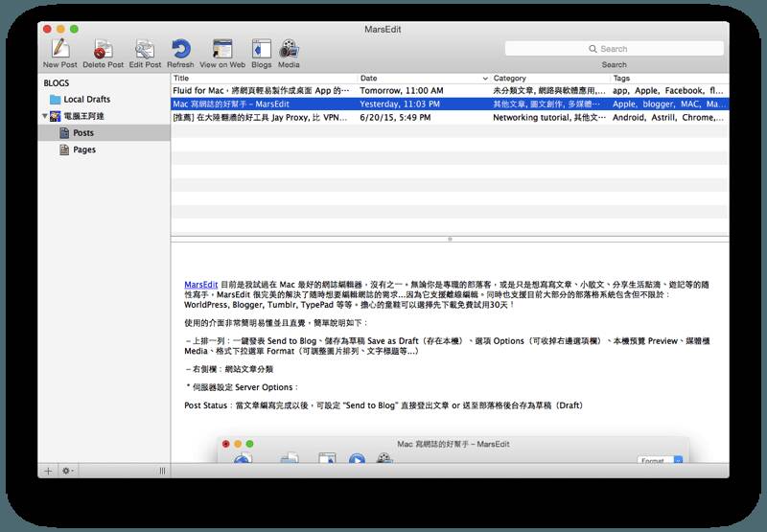Viewport: 767px width, 532px height.
Task: Click the View on Web icon
Action: coord(222,49)
